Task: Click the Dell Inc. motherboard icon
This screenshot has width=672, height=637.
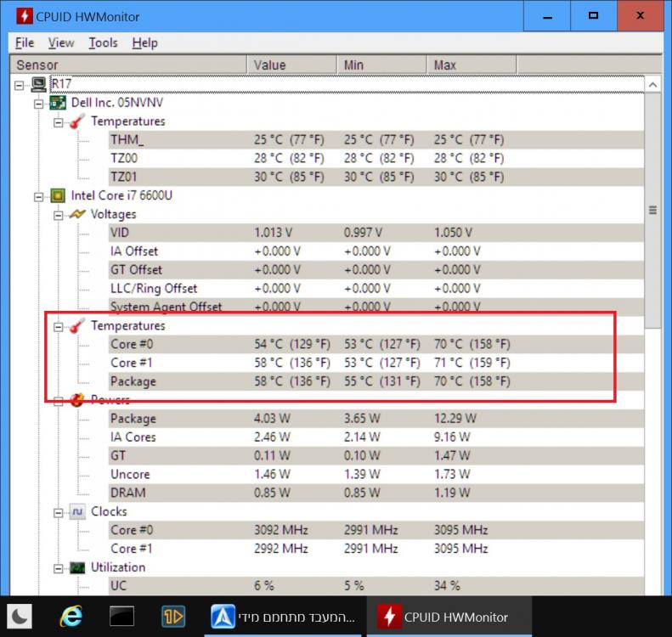Action: click(58, 103)
